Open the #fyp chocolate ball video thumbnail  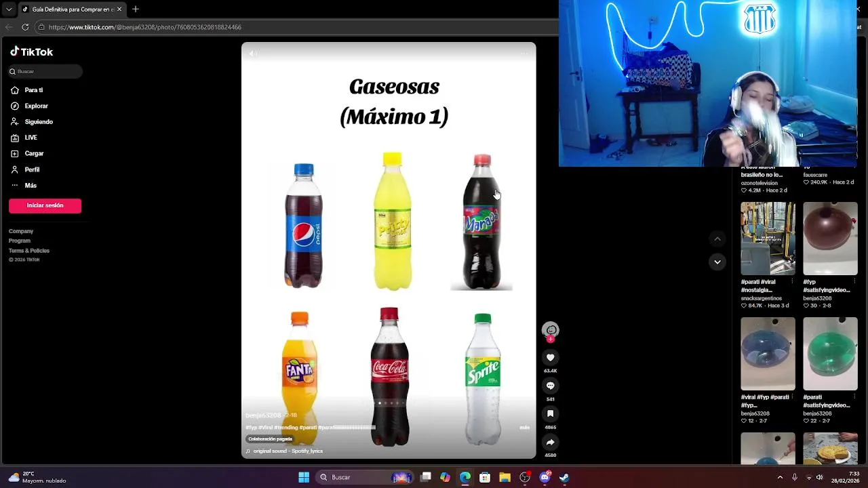coord(830,239)
